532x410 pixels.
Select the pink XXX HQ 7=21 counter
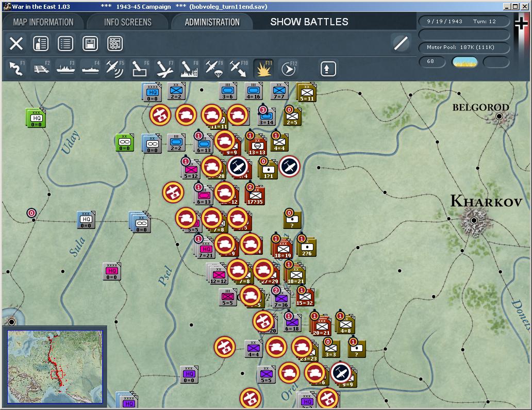pos(205,248)
